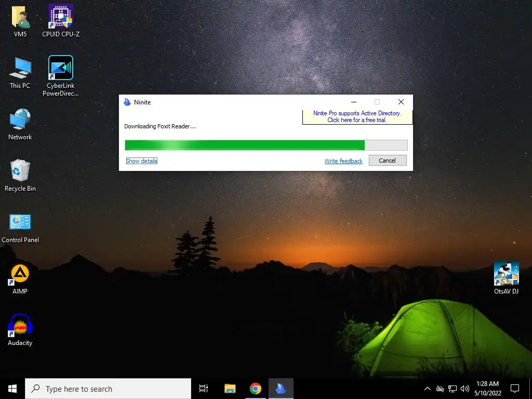Viewport: 532px width, 399px height.
Task: Open the notification action center
Action: coord(515,389)
